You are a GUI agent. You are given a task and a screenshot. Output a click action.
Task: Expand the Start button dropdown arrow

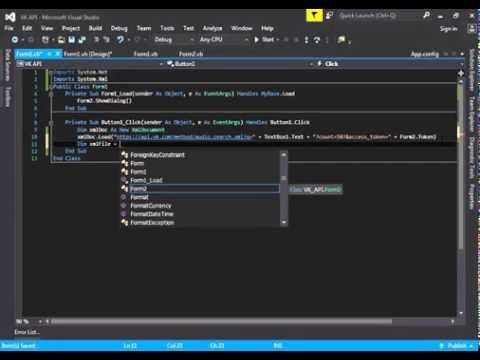click(278, 40)
